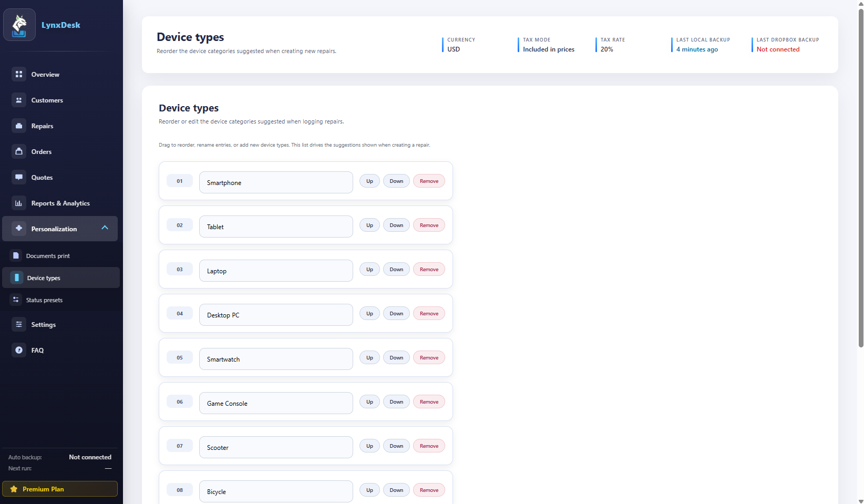
Task: Click the Premium Plan button
Action: 60,489
